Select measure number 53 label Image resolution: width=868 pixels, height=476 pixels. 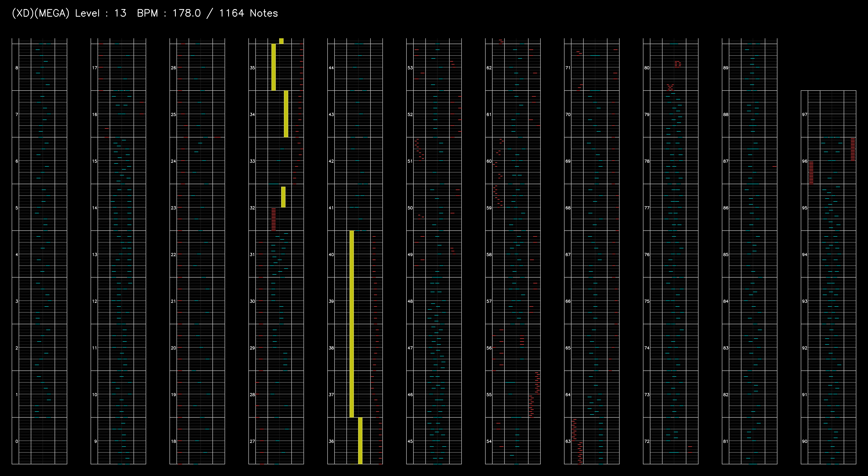pos(410,68)
